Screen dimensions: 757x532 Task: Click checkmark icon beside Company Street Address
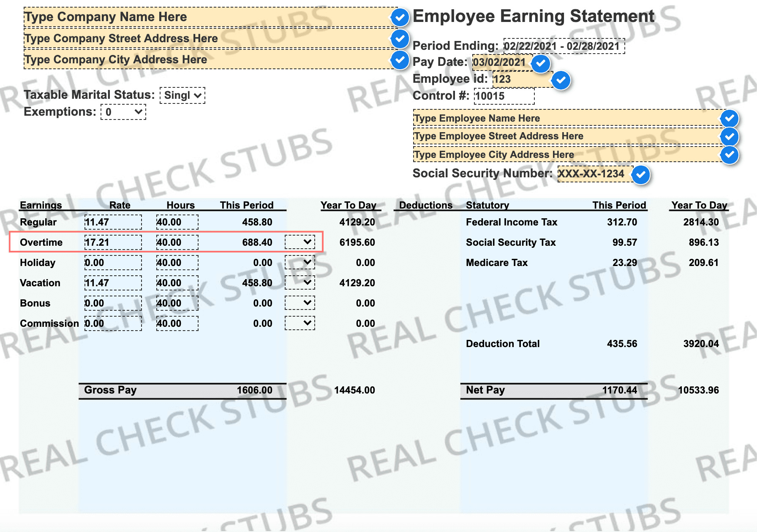pos(400,39)
